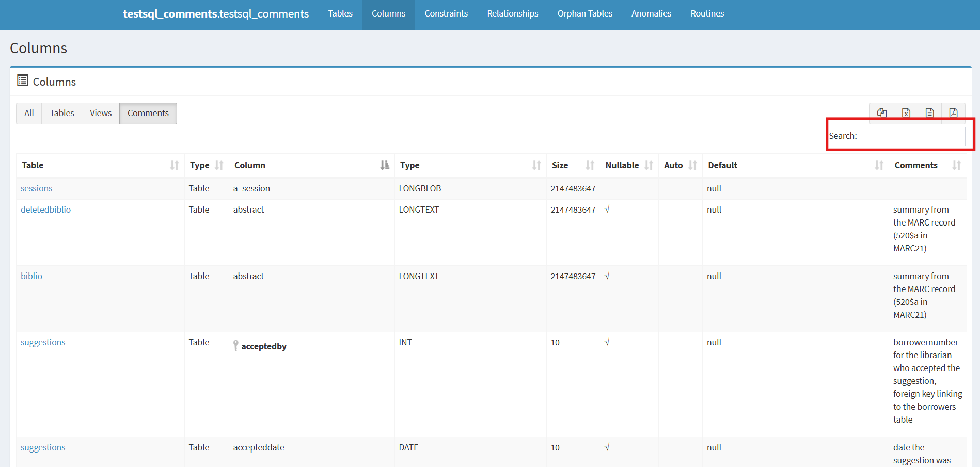Toggle the All filter button
Image resolution: width=980 pixels, height=467 pixels.
pos(29,114)
